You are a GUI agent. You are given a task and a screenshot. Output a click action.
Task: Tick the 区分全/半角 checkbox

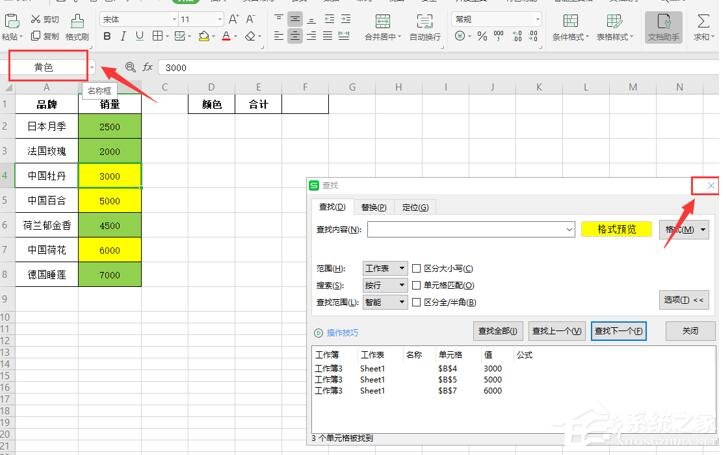click(x=417, y=302)
